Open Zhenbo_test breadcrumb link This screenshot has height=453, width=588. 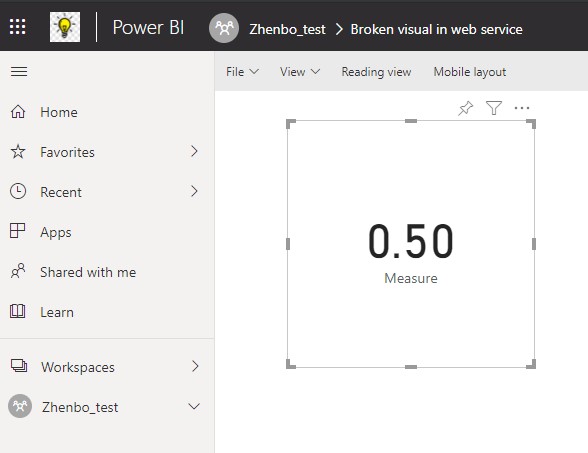pyautogui.click(x=287, y=29)
